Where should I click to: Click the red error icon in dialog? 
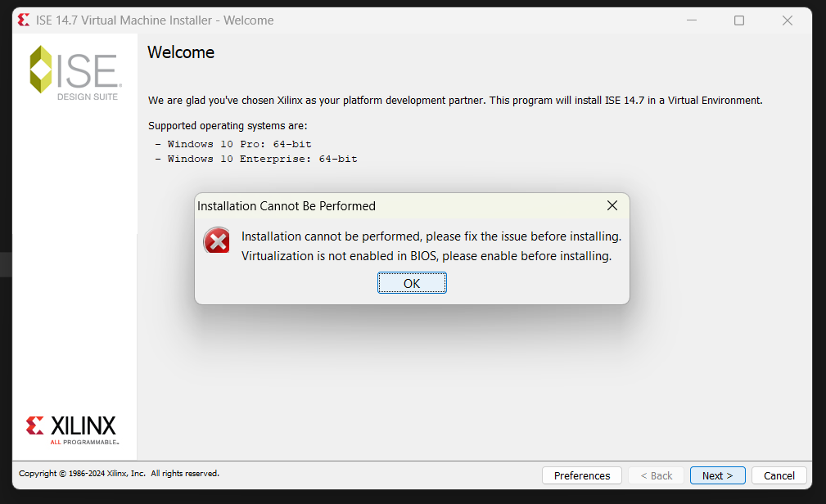(217, 241)
